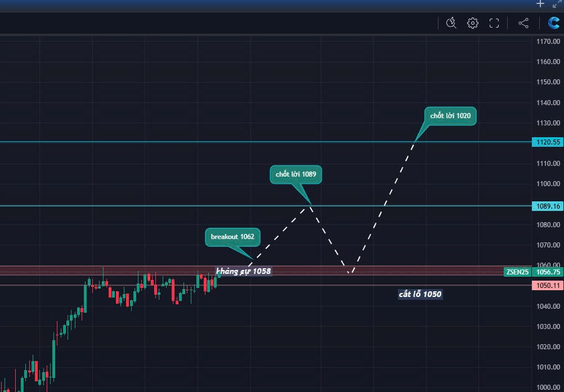Click the "cắt lỗ 1050" text label
Viewport: 564px width, 392px height.
(420, 294)
